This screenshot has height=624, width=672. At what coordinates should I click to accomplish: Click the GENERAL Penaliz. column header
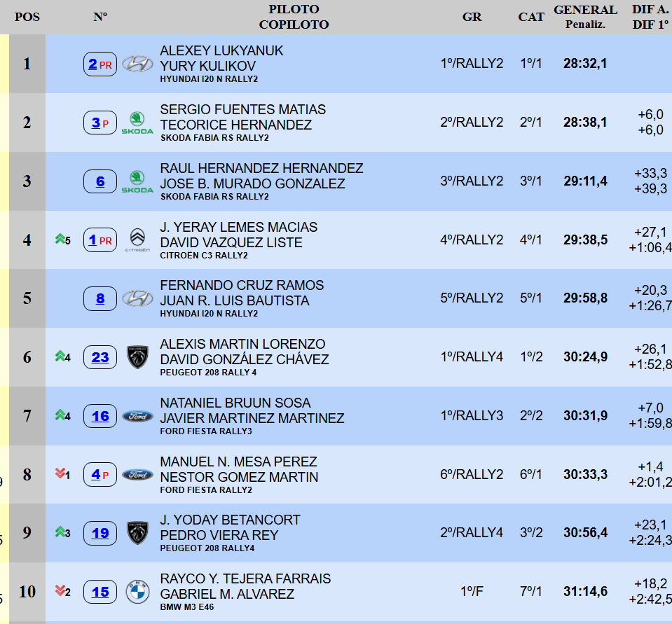[585, 17]
